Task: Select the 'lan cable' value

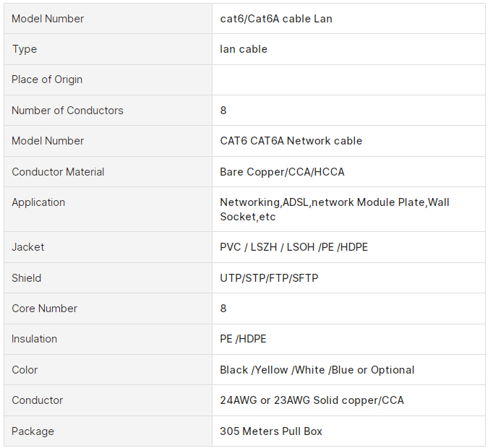Action: [x=244, y=49]
